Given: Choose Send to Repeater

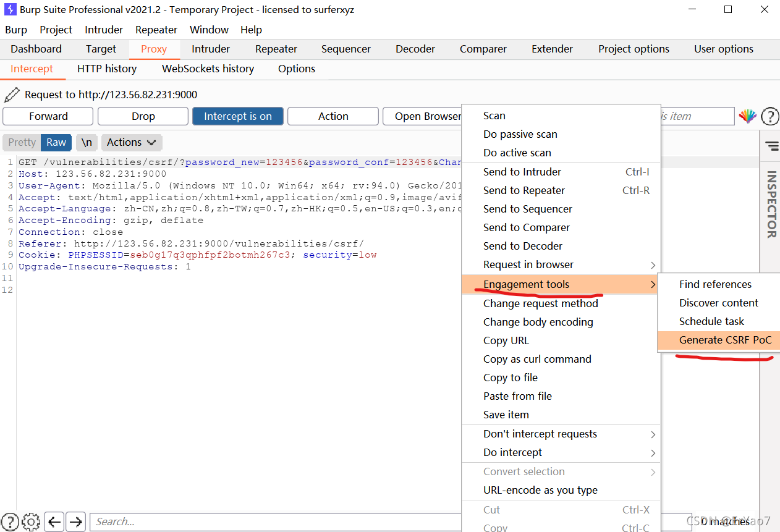Looking at the screenshot, I should tap(561, 190).
